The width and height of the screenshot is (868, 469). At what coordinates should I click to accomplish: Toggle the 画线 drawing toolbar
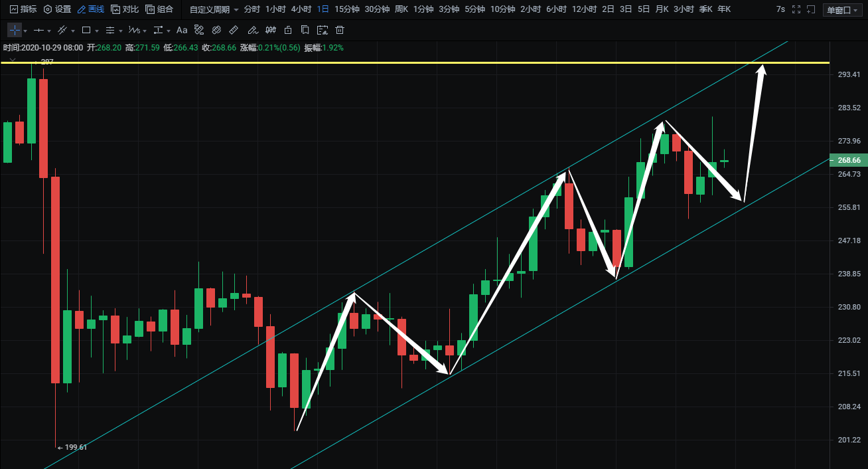[x=90, y=9]
